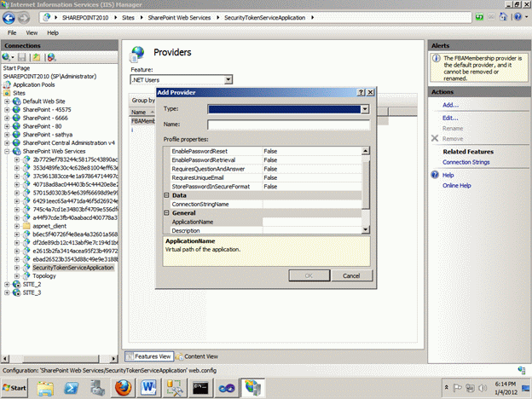532x399 pixels.
Task: Collapse the General properties section
Action: point(166,213)
